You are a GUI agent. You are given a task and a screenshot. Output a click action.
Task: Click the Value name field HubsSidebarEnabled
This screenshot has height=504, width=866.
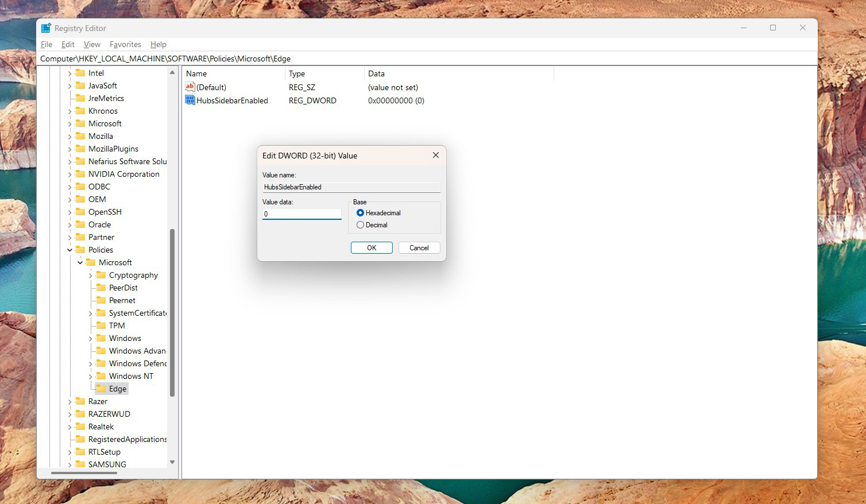(351, 187)
